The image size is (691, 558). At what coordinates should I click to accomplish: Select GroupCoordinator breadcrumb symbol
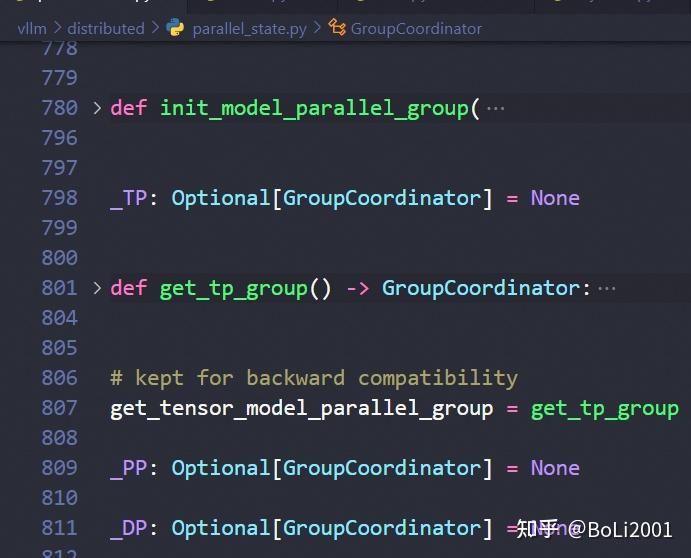[416, 29]
